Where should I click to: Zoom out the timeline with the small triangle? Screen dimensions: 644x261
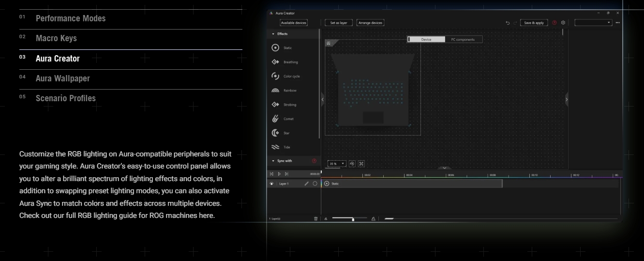click(326, 219)
